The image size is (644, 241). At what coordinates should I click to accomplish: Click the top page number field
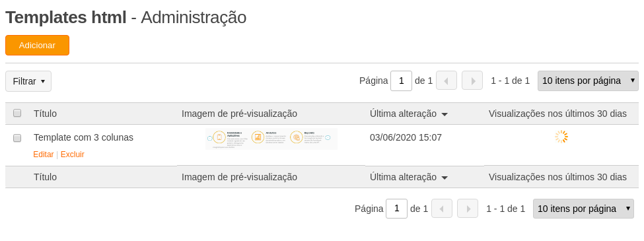coord(402,81)
